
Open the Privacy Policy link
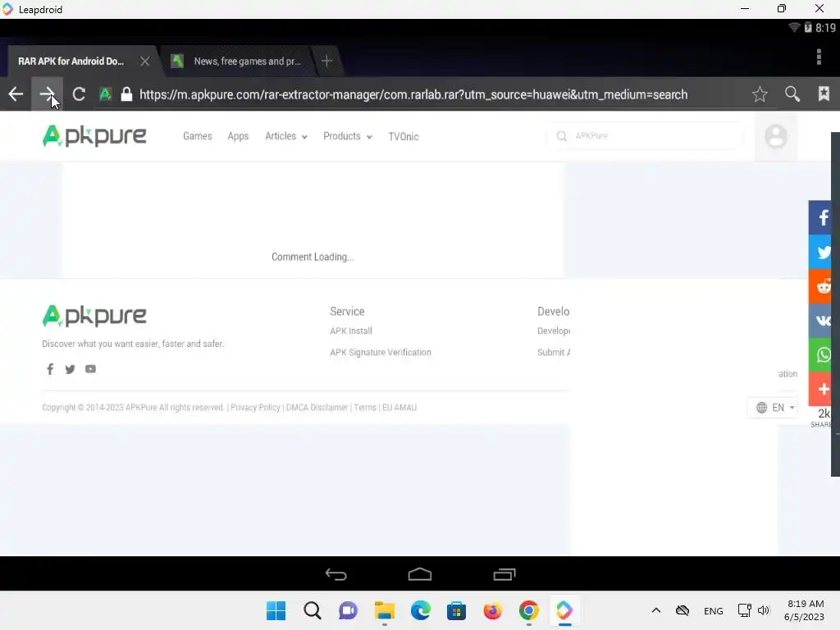point(255,407)
